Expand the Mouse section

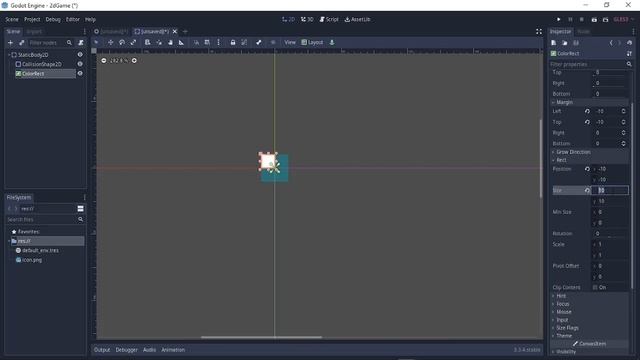coord(553,312)
